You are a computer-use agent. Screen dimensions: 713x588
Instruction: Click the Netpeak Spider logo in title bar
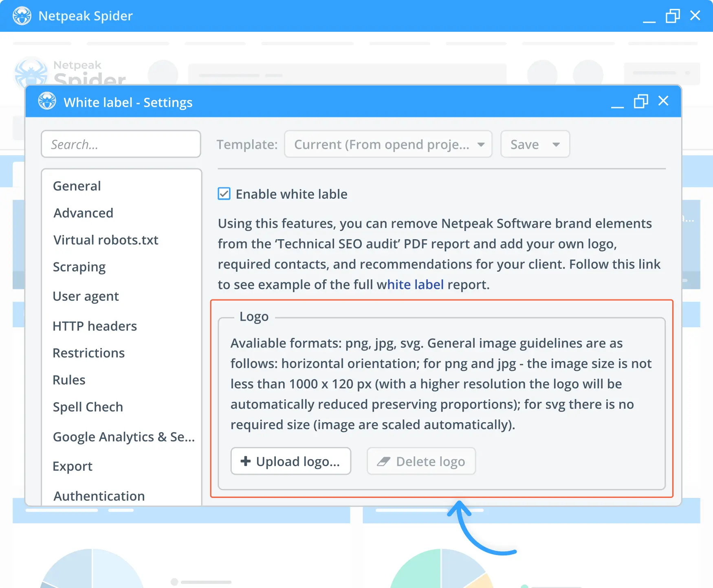(22, 16)
